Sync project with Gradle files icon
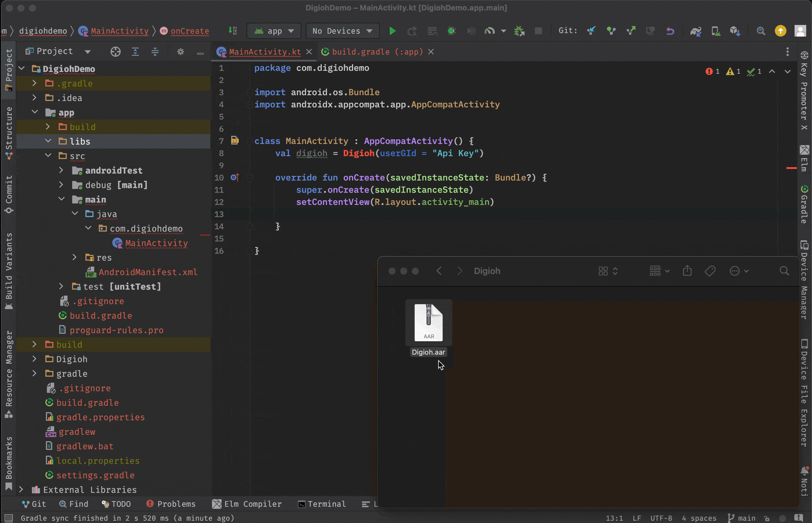The height and width of the screenshot is (523, 812). click(x=696, y=31)
